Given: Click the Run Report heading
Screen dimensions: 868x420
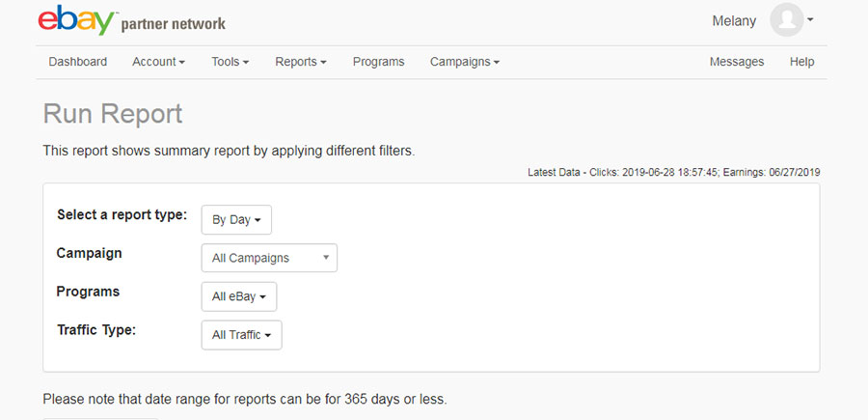Looking at the screenshot, I should point(113,114).
